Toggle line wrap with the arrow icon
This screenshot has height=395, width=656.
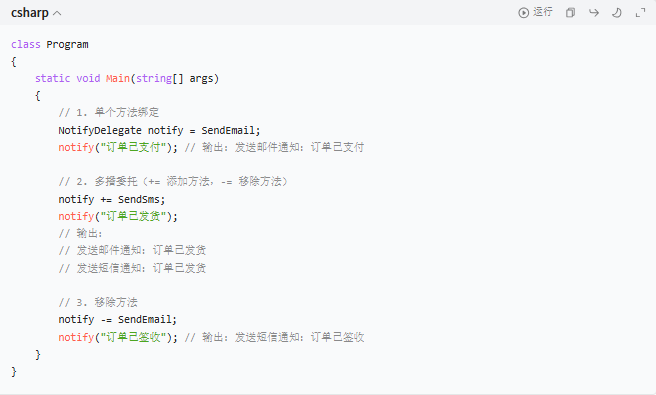(594, 13)
